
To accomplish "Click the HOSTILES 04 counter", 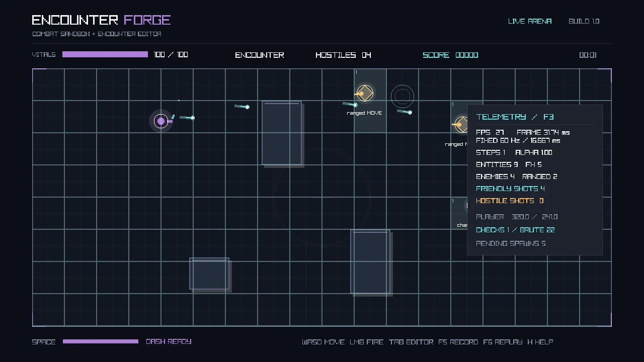I will [x=343, y=55].
